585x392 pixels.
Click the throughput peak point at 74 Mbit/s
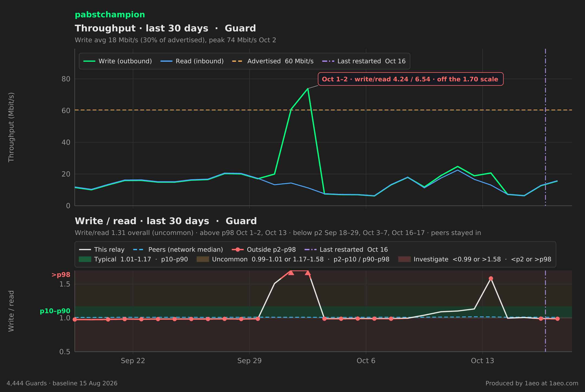[308, 89]
